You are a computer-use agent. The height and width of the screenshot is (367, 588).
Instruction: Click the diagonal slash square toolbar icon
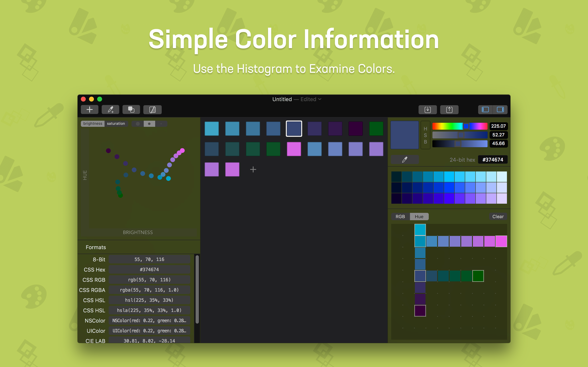tap(152, 110)
